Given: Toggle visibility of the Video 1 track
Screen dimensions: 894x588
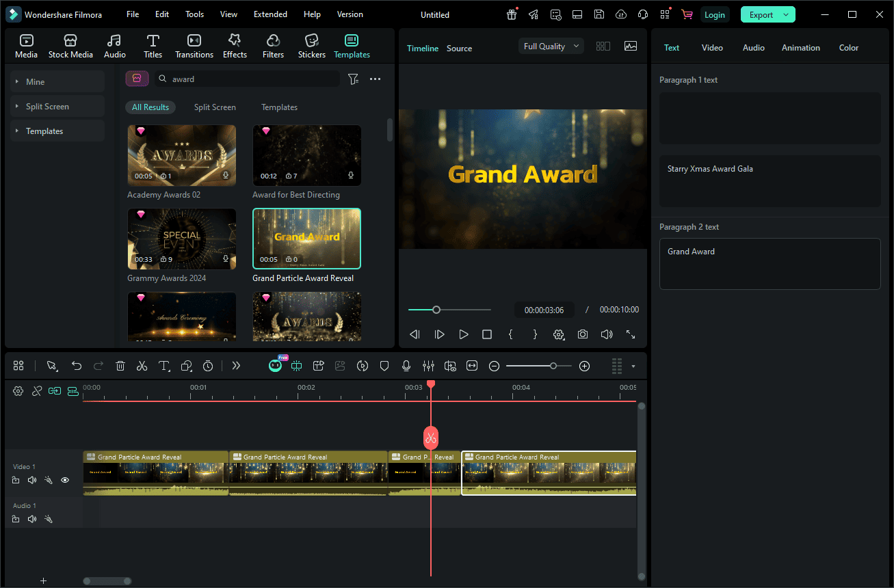Looking at the screenshot, I should [64, 480].
